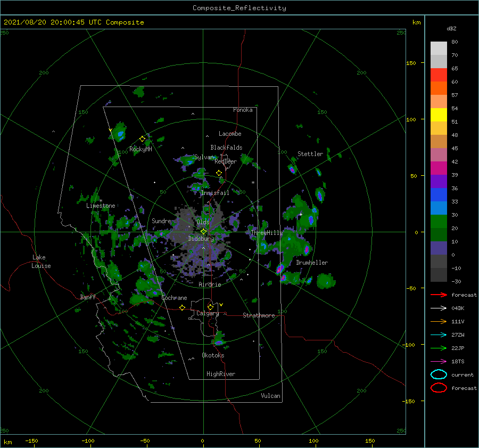The height and width of the screenshot is (448, 479).
Task: Click the asterisk marker above Limestone
Action: point(101,201)
